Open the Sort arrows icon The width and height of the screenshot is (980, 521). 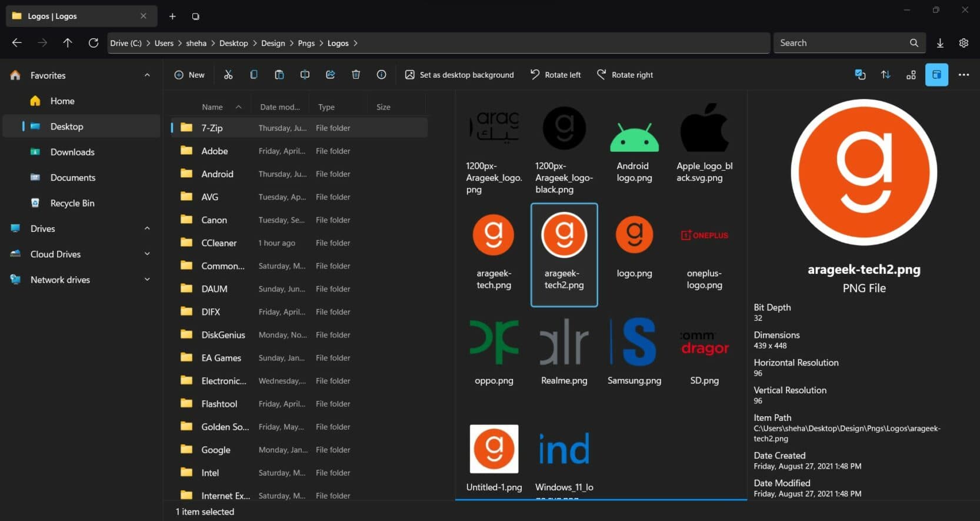point(885,75)
